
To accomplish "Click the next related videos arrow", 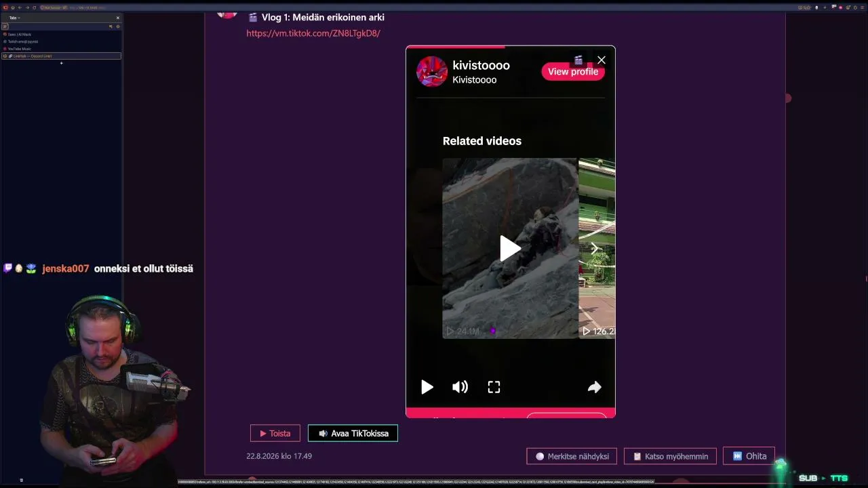I will [595, 248].
